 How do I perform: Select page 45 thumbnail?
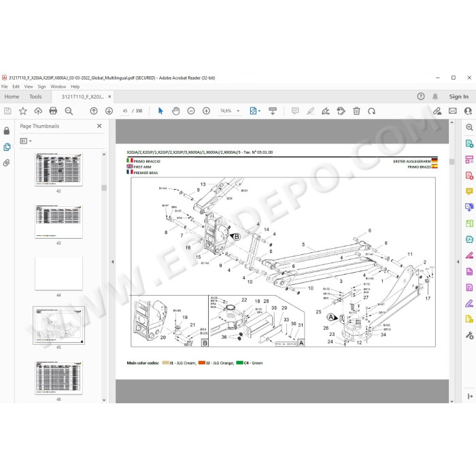coord(58,326)
